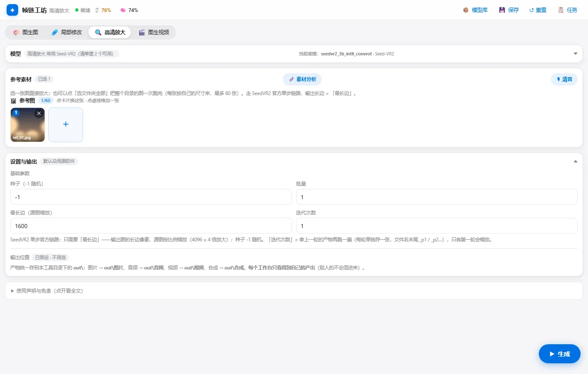This screenshot has width=588, height=374.
Task: Click the blue star app logo icon
Action: point(12,10)
